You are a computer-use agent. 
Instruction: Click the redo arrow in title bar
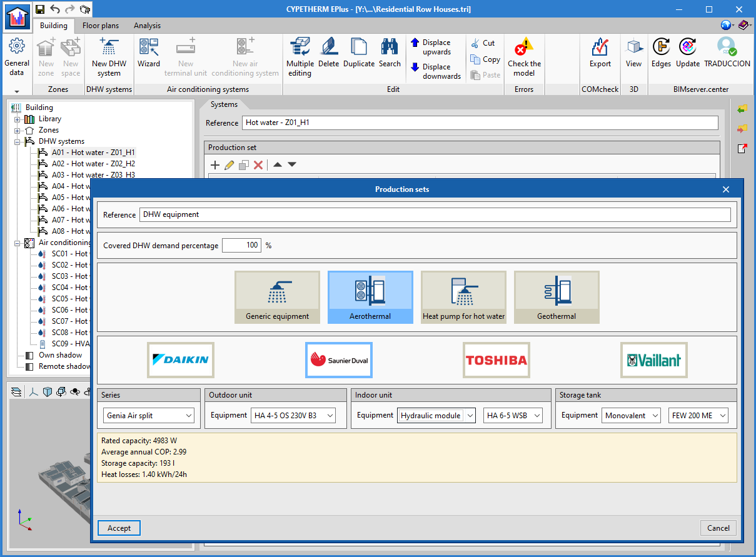[70, 9]
